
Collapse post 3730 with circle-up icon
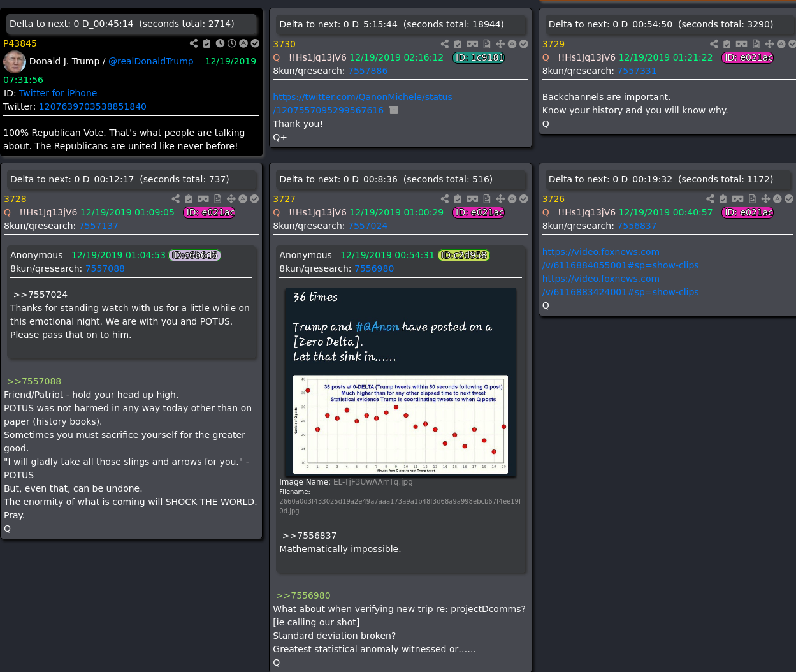[x=512, y=44]
